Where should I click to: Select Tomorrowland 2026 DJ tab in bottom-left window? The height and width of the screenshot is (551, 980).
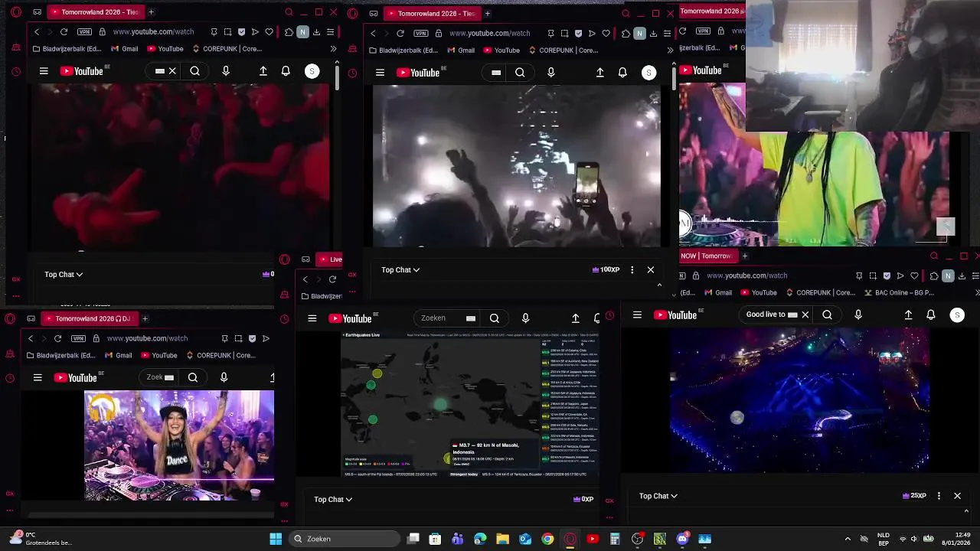pyautogui.click(x=89, y=318)
